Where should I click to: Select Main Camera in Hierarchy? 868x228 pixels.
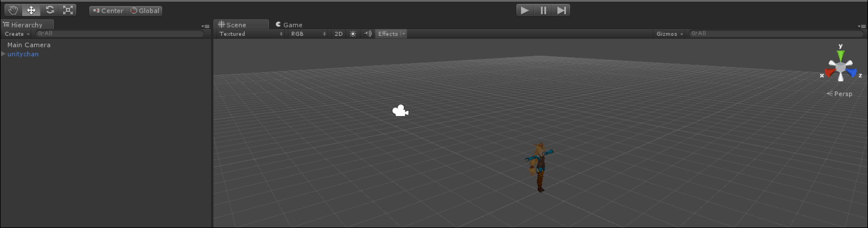(x=29, y=45)
